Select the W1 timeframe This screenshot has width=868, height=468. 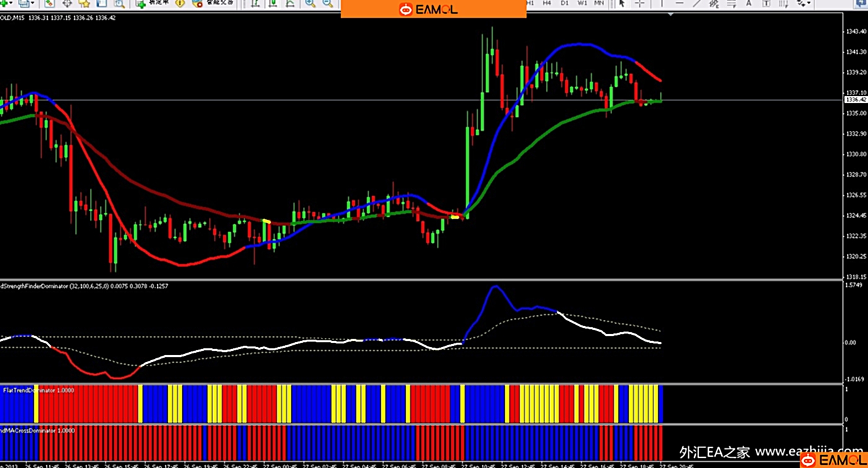click(x=582, y=3)
